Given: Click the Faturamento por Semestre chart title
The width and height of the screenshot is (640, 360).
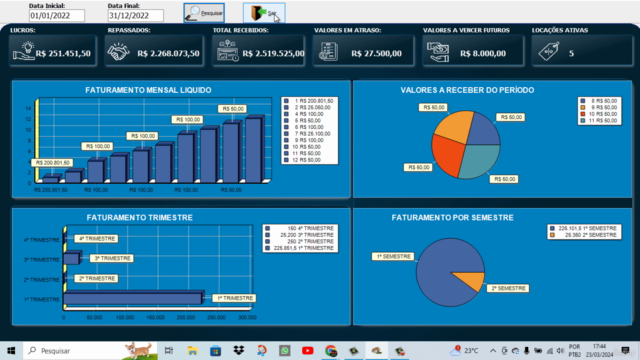Looking at the screenshot, I should (x=452, y=218).
